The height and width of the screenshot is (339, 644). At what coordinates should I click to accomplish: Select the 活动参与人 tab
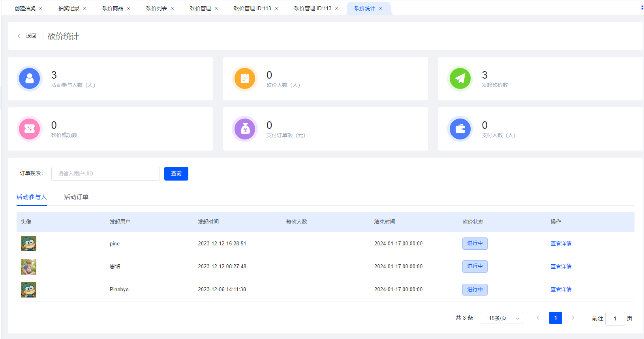point(32,197)
